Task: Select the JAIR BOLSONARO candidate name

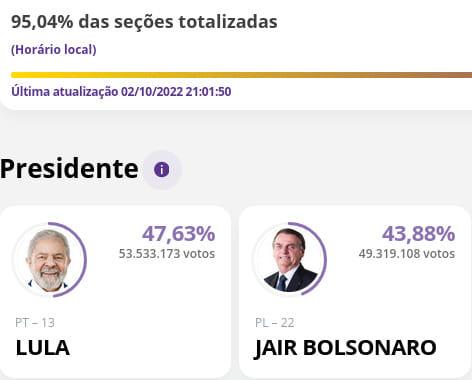Action: pyautogui.click(x=346, y=348)
